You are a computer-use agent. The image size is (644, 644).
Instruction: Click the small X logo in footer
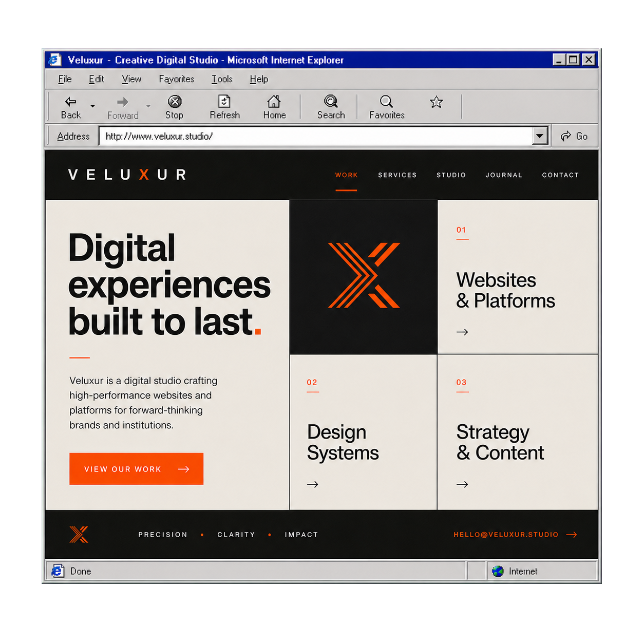pyautogui.click(x=79, y=535)
